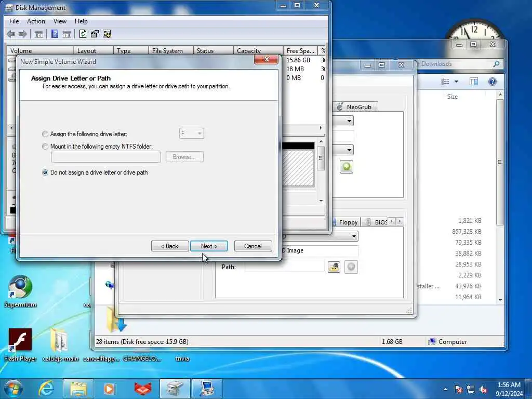This screenshot has height=399, width=532.
Task: Close New Simple Volume Wizard
Action: pyautogui.click(x=267, y=59)
